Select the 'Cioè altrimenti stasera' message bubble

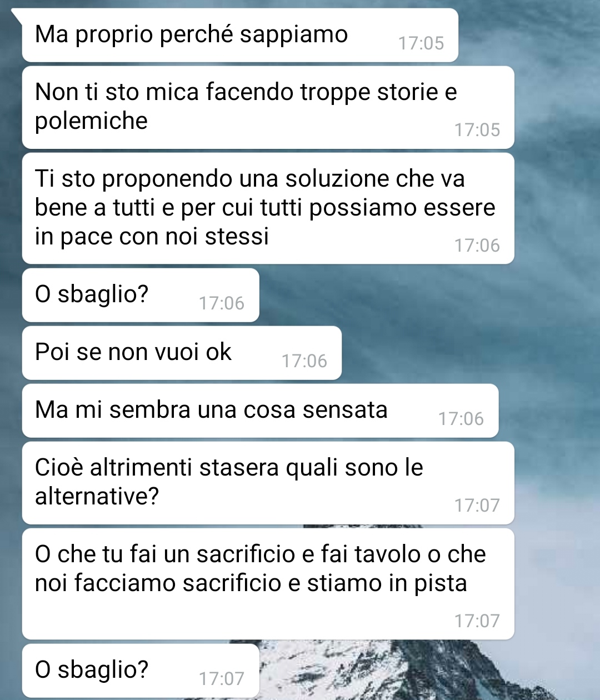point(268,483)
